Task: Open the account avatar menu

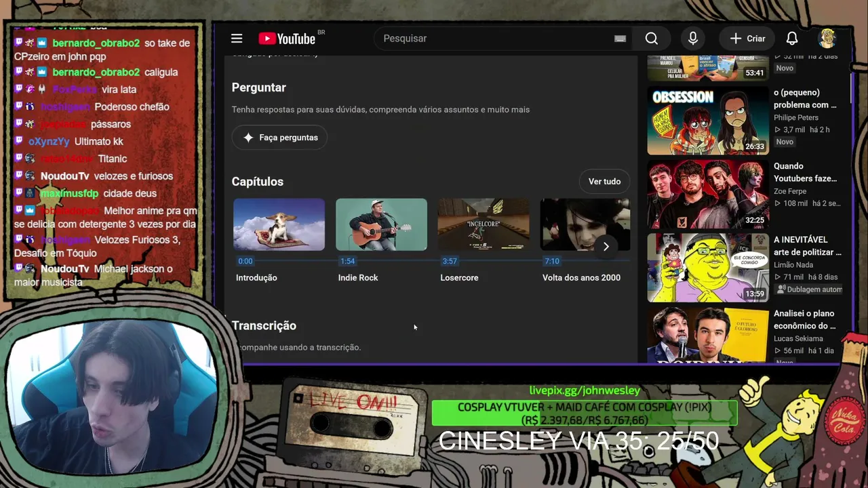Action: click(827, 39)
